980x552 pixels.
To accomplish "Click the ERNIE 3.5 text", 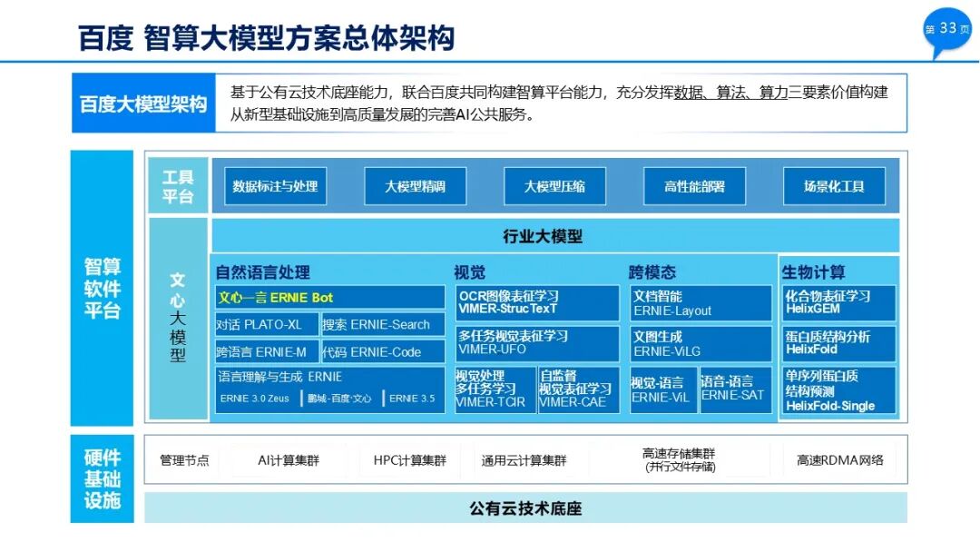I will pos(412,399).
